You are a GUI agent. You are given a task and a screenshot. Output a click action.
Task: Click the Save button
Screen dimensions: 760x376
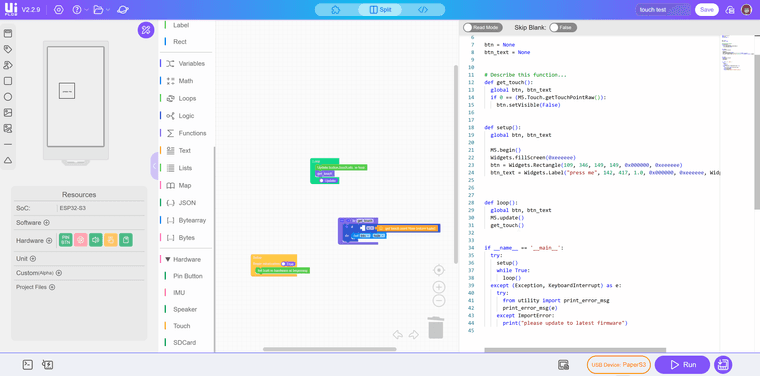tap(707, 10)
